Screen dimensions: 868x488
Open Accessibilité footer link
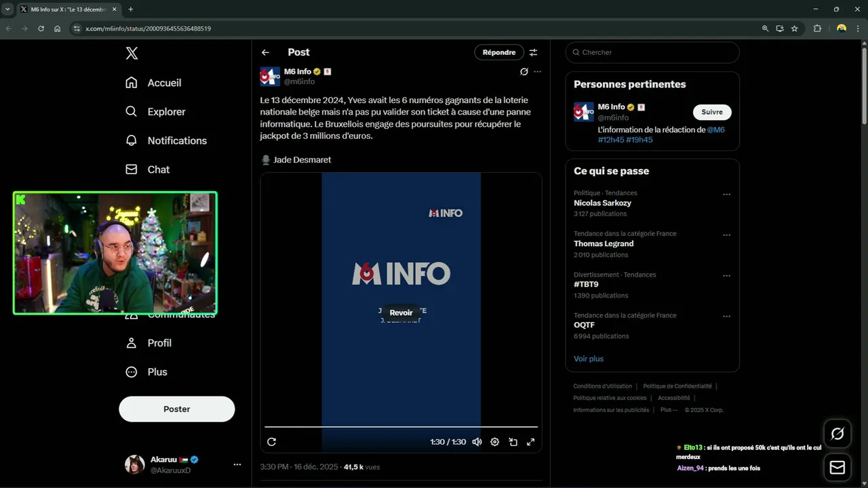coord(673,398)
